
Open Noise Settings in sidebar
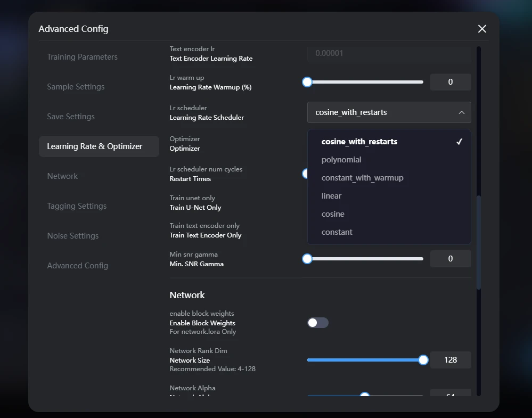click(x=72, y=236)
